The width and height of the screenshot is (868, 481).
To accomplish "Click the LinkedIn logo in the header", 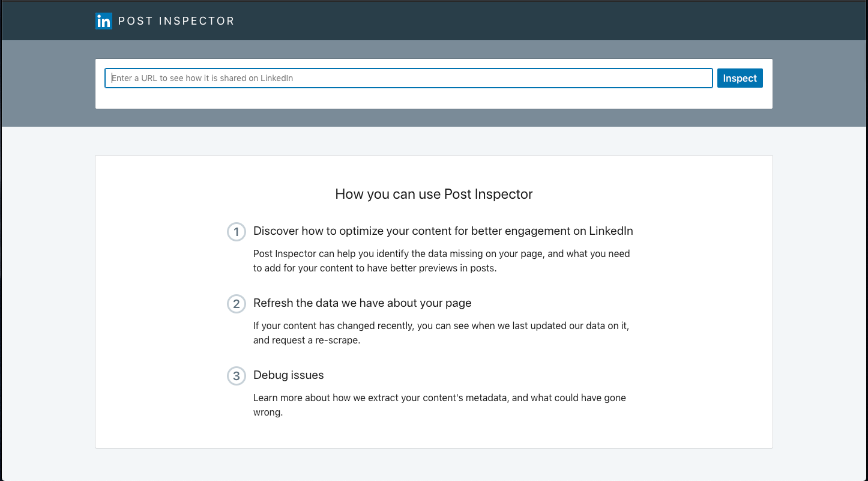I will click(104, 21).
